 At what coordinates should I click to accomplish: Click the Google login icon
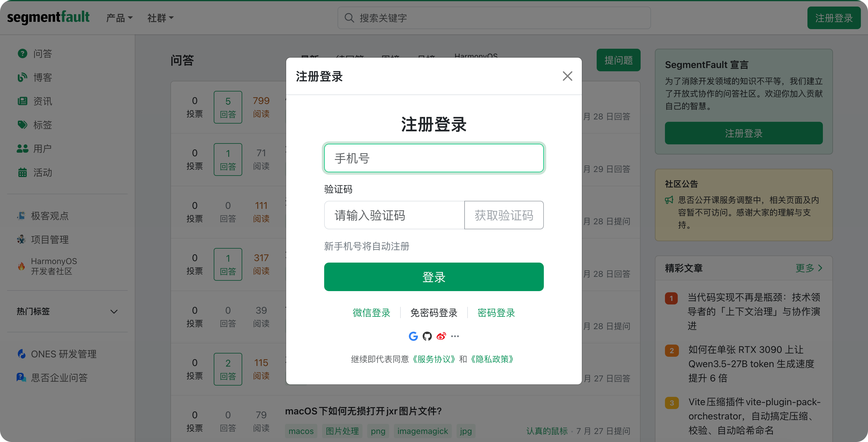point(413,336)
